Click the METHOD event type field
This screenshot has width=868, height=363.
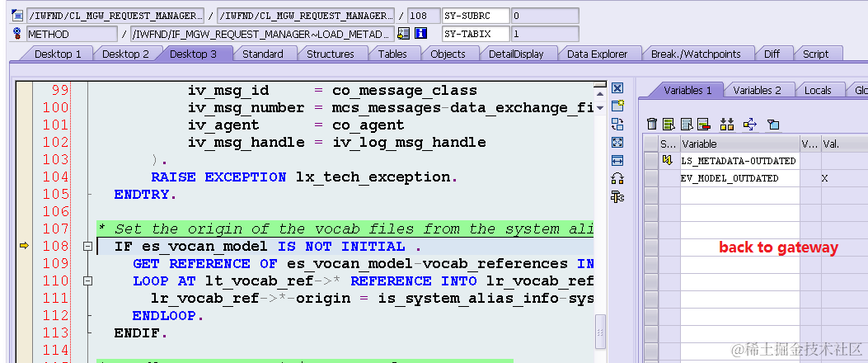(72, 34)
